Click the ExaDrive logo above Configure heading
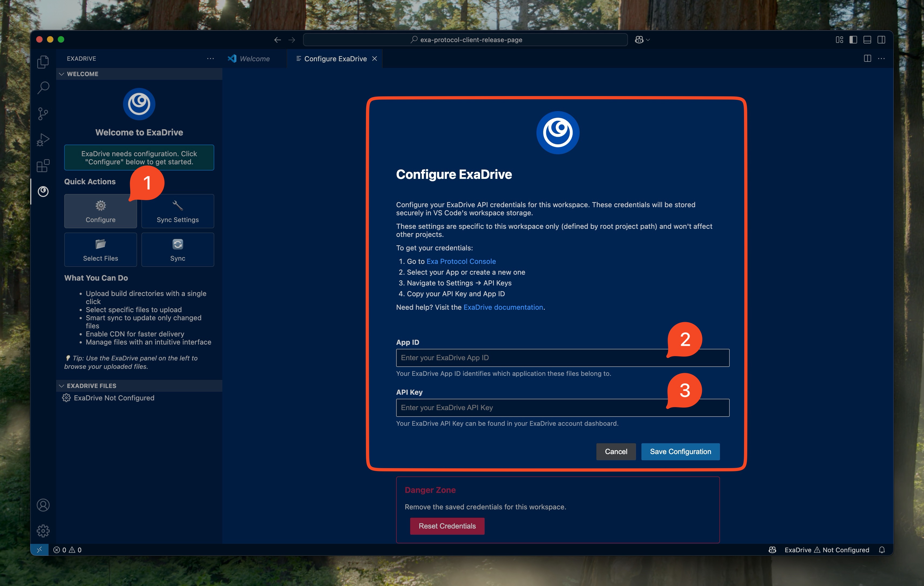924x586 pixels. click(558, 133)
